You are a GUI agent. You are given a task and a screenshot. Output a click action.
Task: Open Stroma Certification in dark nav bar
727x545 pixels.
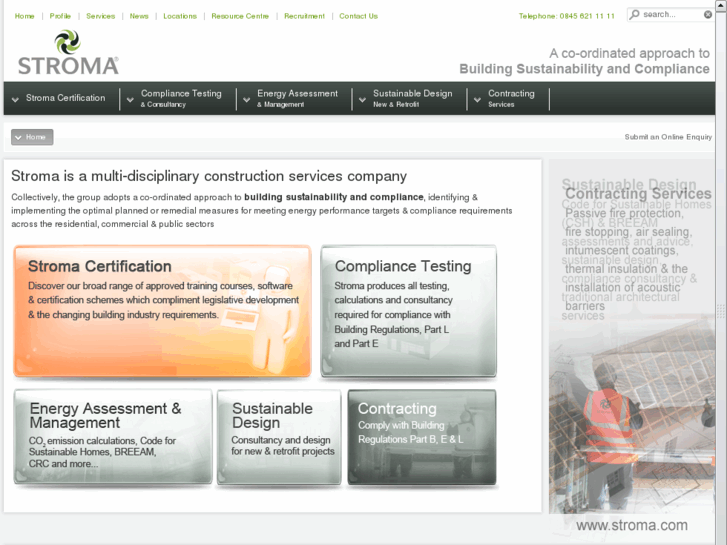[x=65, y=98]
